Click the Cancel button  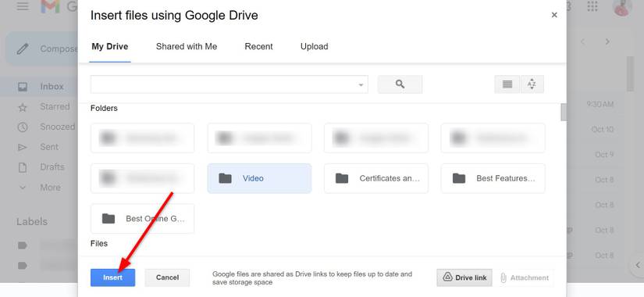167,277
